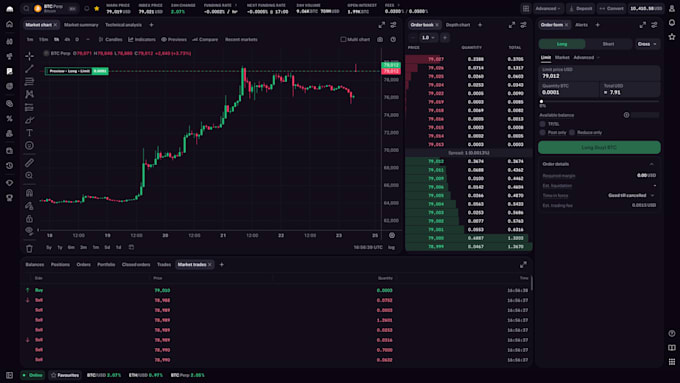Image resolution: width=680 pixels, height=383 pixels.
Task: Click the Convert button
Action: [611, 8]
